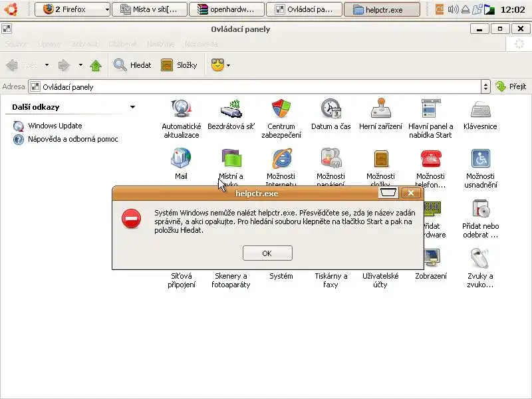Open Možnosti usnadnění accessibility icon
Image resolution: width=532 pixels, height=399 pixels.
[x=480, y=168]
